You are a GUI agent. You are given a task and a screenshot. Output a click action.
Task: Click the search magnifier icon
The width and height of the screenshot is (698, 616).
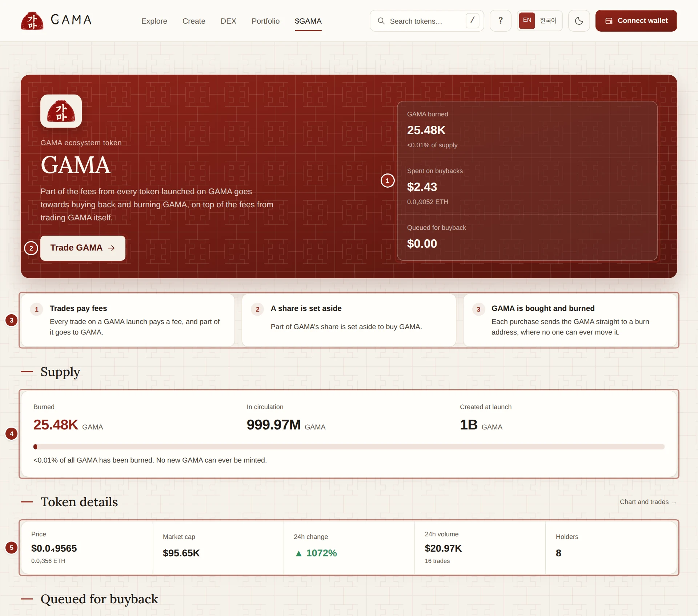click(x=381, y=21)
